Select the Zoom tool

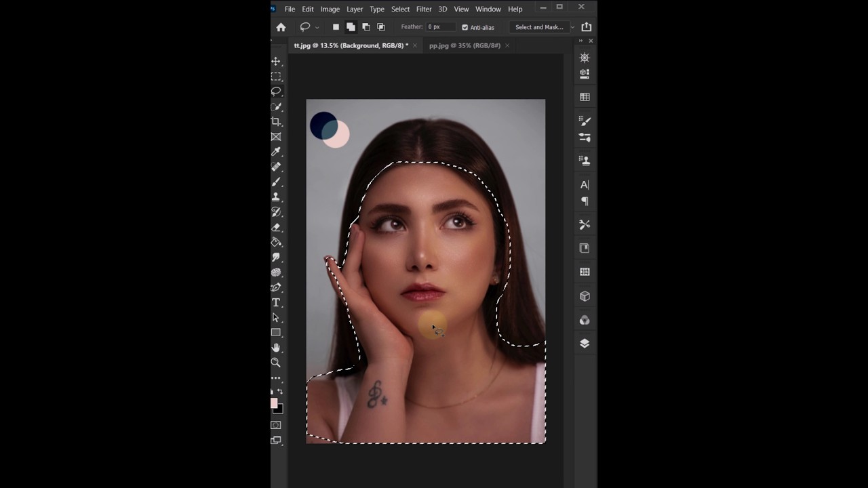click(276, 363)
